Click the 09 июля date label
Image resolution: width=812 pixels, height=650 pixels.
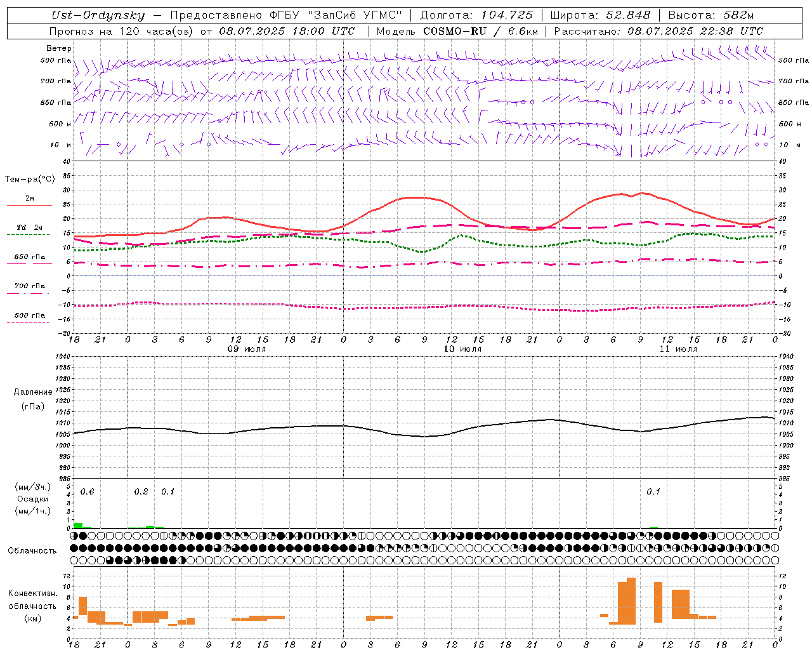tap(247, 349)
